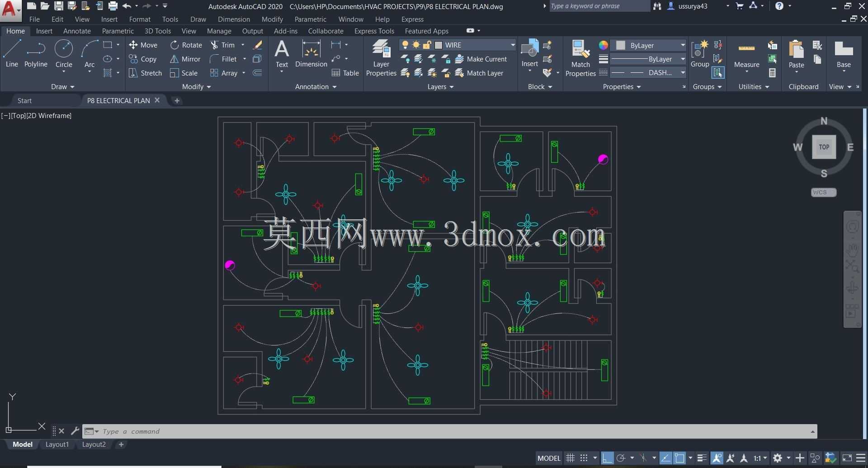This screenshot has height=468, width=868.
Task: Click the ByLayer color swatch box
Action: click(x=621, y=45)
